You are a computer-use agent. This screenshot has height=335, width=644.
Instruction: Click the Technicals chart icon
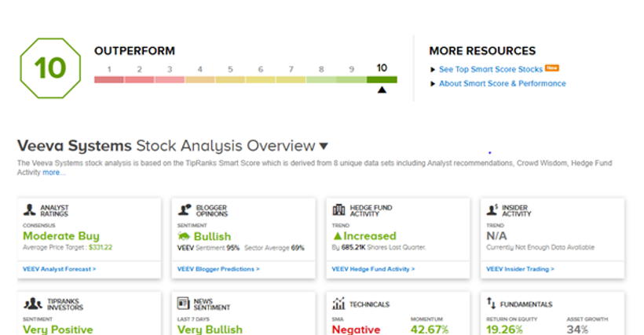pyautogui.click(x=338, y=304)
